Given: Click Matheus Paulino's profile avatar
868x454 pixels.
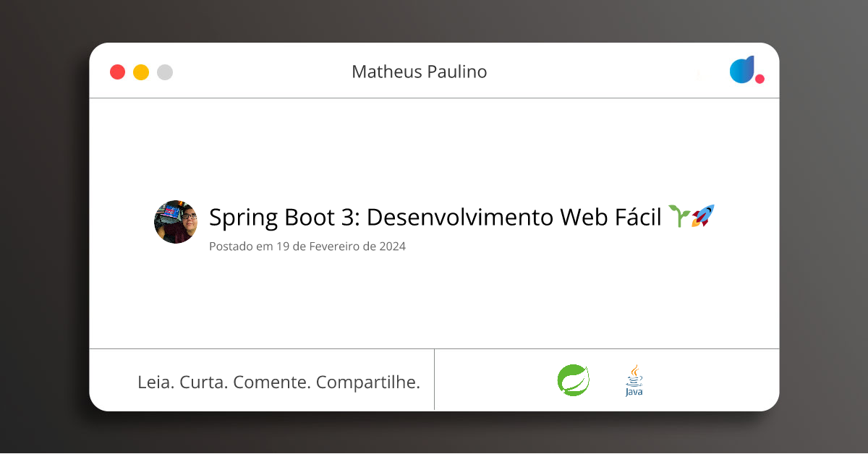Looking at the screenshot, I should pos(175,221).
